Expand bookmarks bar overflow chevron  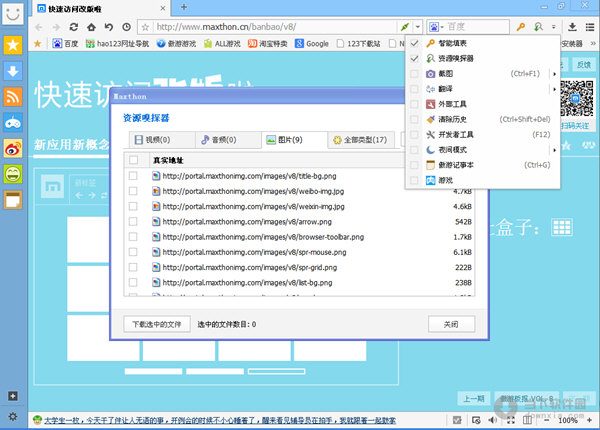593,44
